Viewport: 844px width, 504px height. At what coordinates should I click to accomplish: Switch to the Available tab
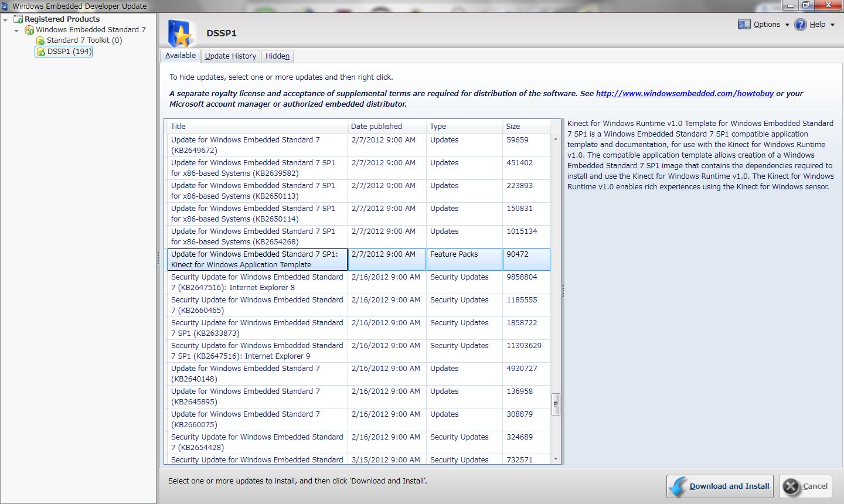pos(181,56)
